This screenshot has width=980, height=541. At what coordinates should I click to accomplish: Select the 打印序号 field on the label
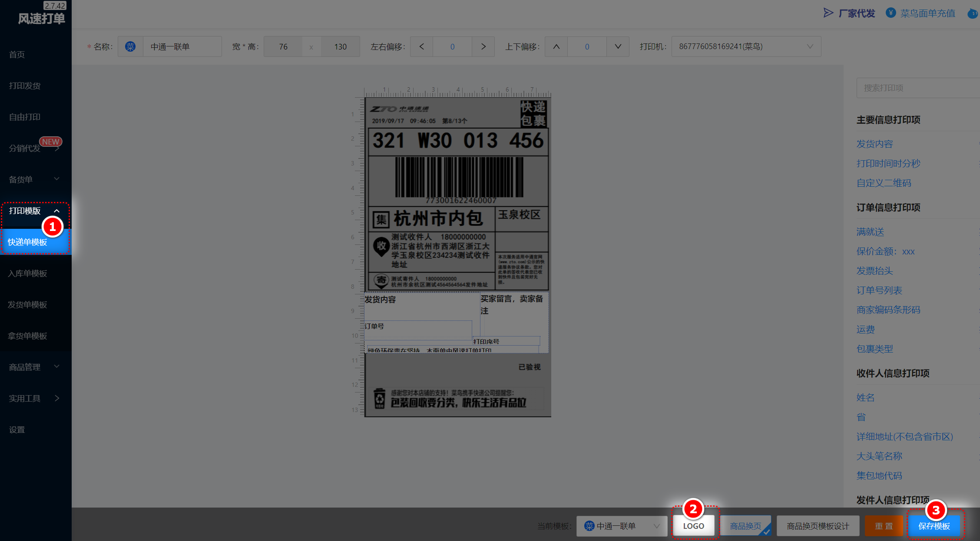(x=506, y=341)
